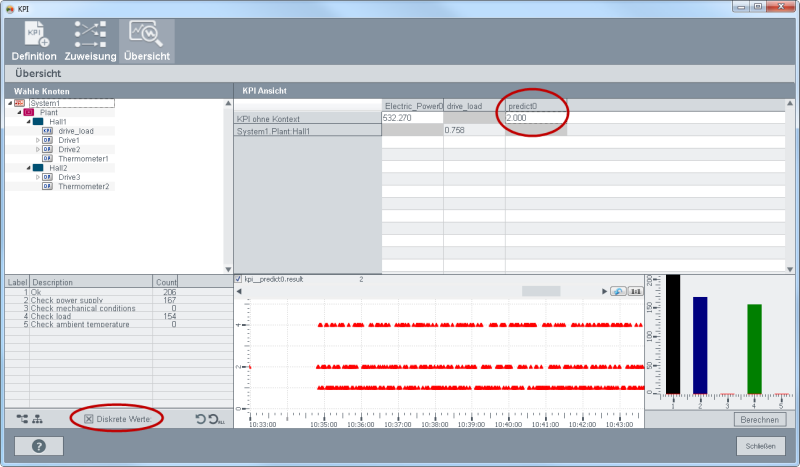Click the blue bar for label 2
The image size is (800, 467).
pyautogui.click(x=700, y=346)
